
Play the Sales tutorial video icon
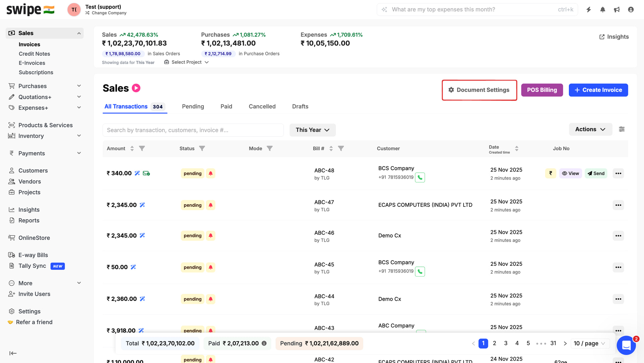tap(136, 88)
